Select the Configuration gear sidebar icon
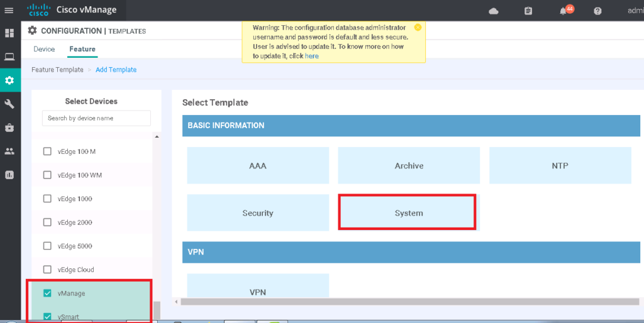This screenshot has width=644, height=323. click(x=9, y=80)
